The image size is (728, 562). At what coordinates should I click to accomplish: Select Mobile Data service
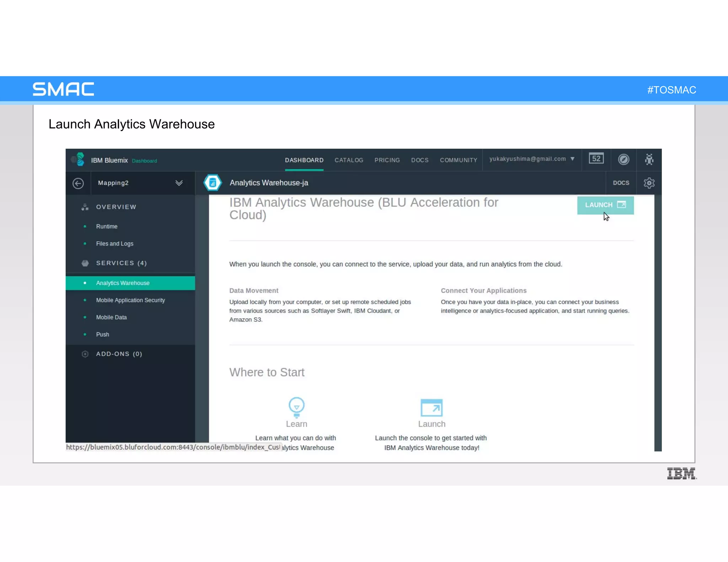click(111, 318)
